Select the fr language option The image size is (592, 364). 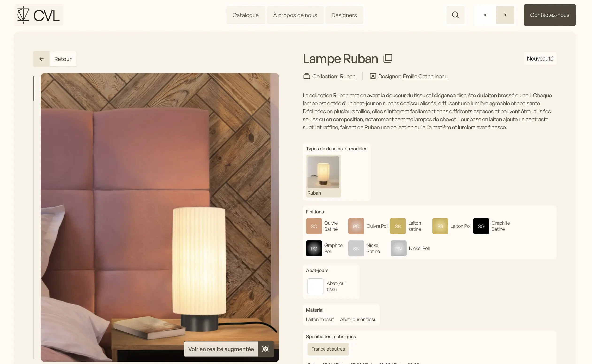click(505, 15)
